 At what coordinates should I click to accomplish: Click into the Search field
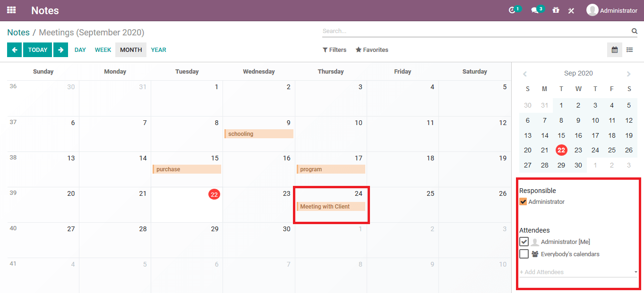pyautogui.click(x=476, y=31)
